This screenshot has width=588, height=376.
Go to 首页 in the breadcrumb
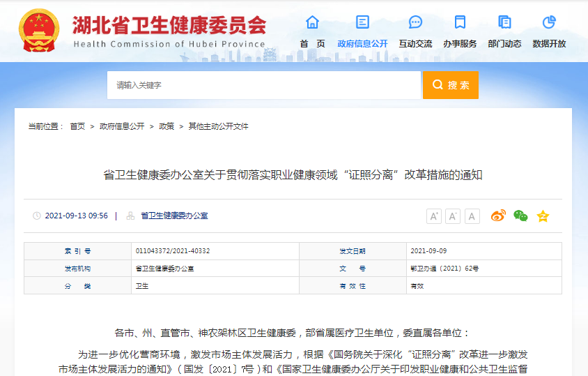pos(77,126)
